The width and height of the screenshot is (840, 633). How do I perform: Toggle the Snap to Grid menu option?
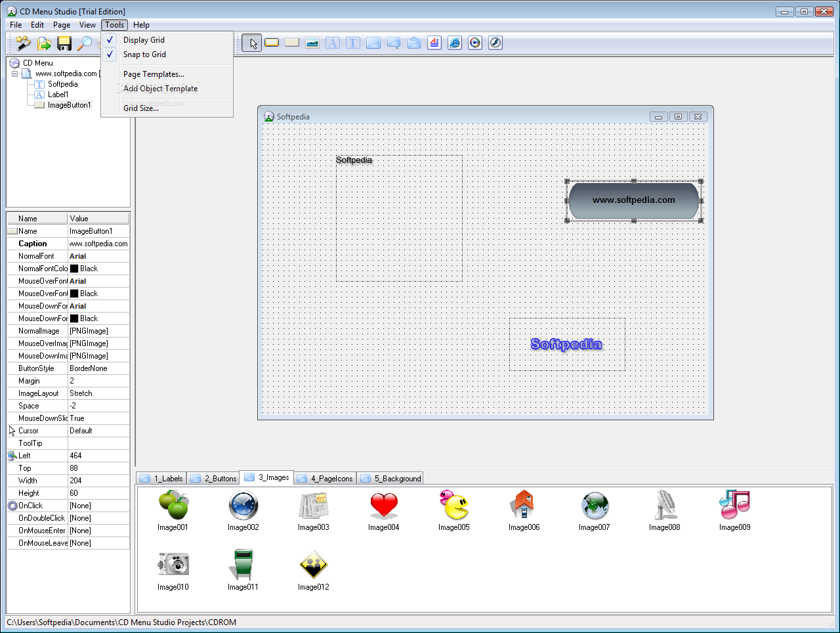[167, 55]
